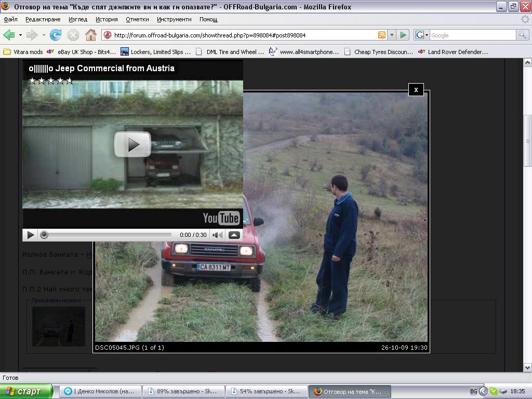Go back with the green Back arrow
This screenshot has height=399, width=532.
point(9,35)
